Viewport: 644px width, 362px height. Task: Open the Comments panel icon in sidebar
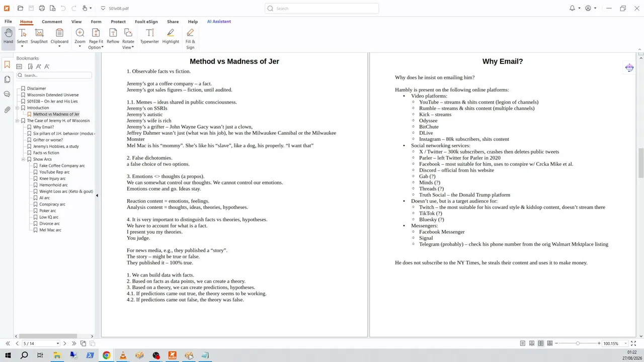coord(7,94)
